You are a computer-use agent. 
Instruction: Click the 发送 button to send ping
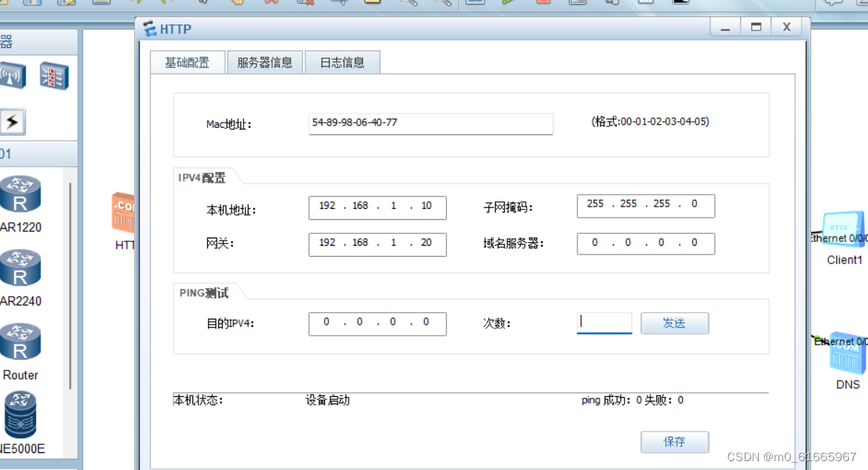674,322
